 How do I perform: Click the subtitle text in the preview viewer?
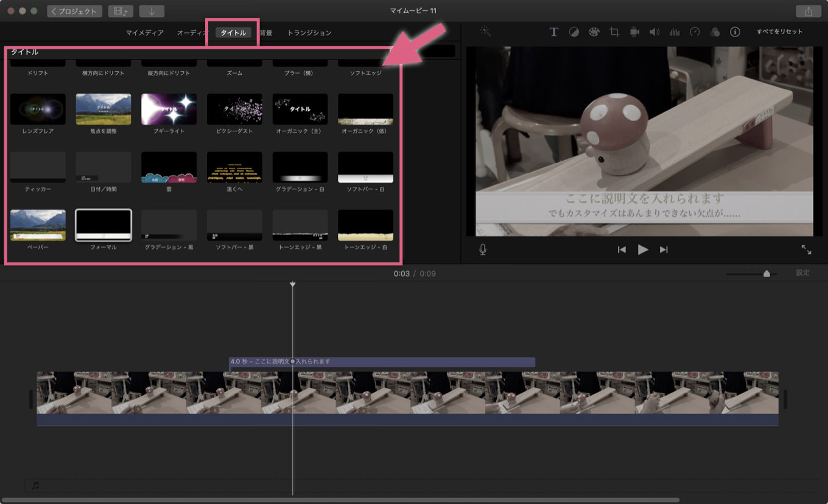tap(644, 206)
